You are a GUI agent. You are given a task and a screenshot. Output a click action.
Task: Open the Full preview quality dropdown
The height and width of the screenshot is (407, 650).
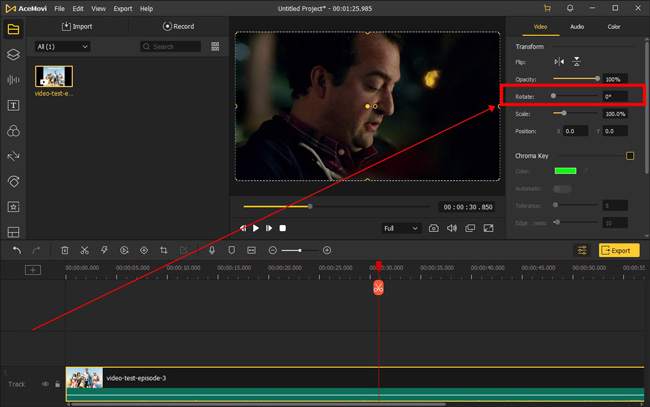[x=401, y=228]
